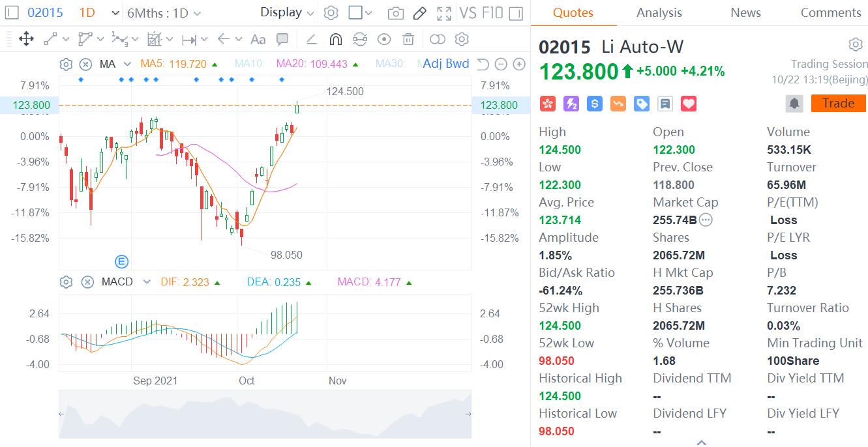This screenshot has width=868, height=447.
Task: Expand the line tool options arrow
Action: coord(65,40)
